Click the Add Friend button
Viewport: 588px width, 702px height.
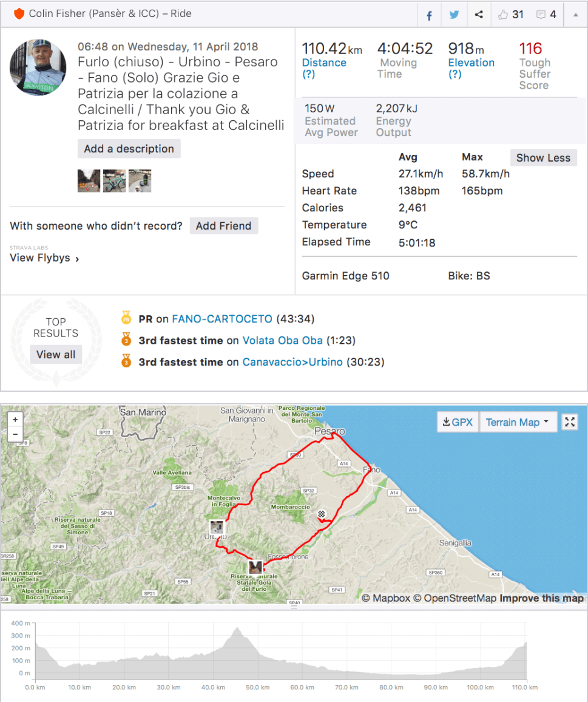224,225
